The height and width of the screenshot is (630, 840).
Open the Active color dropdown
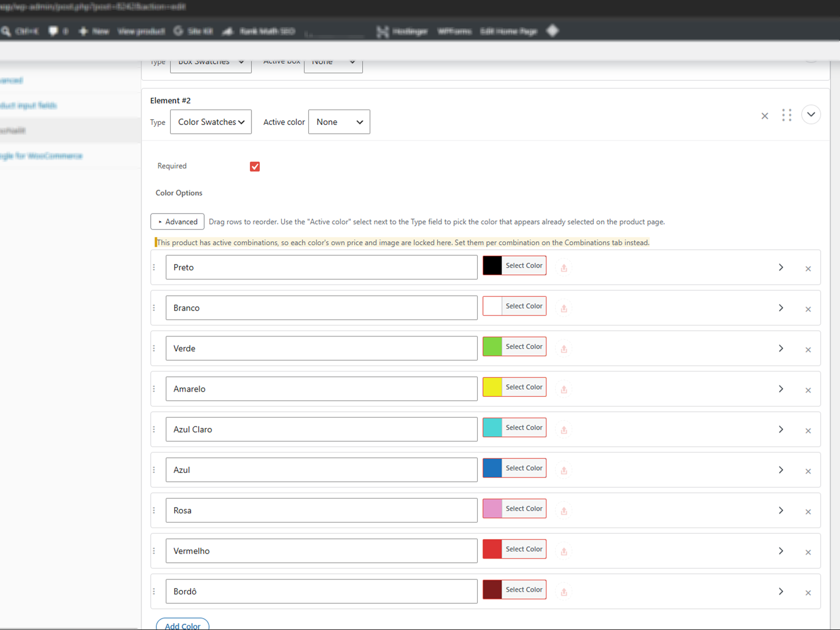pyautogui.click(x=339, y=122)
